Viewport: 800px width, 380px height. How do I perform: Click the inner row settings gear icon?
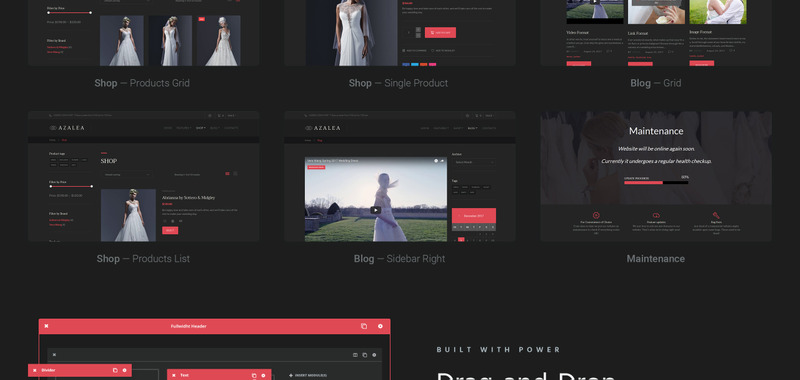click(x=374, y=355)
